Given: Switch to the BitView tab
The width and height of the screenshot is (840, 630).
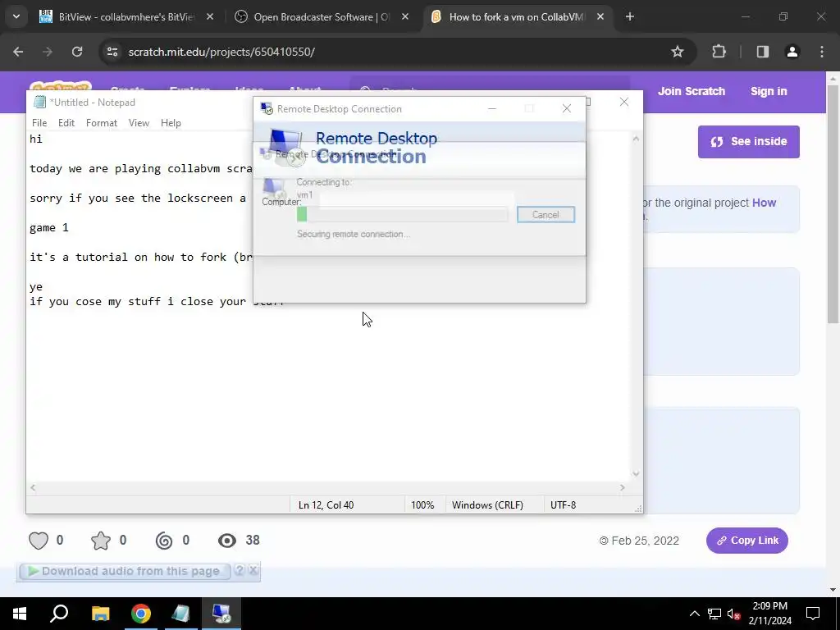Looking at the screenshot, I should tap(126, 16).
